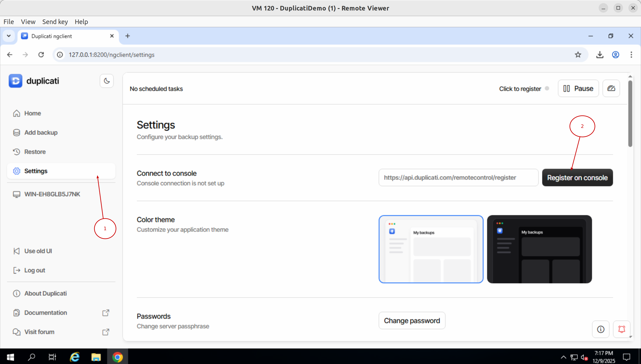Open Add backup in the sidebar
641x364 pixels.
pyautogui.click(x=41, y=132)
